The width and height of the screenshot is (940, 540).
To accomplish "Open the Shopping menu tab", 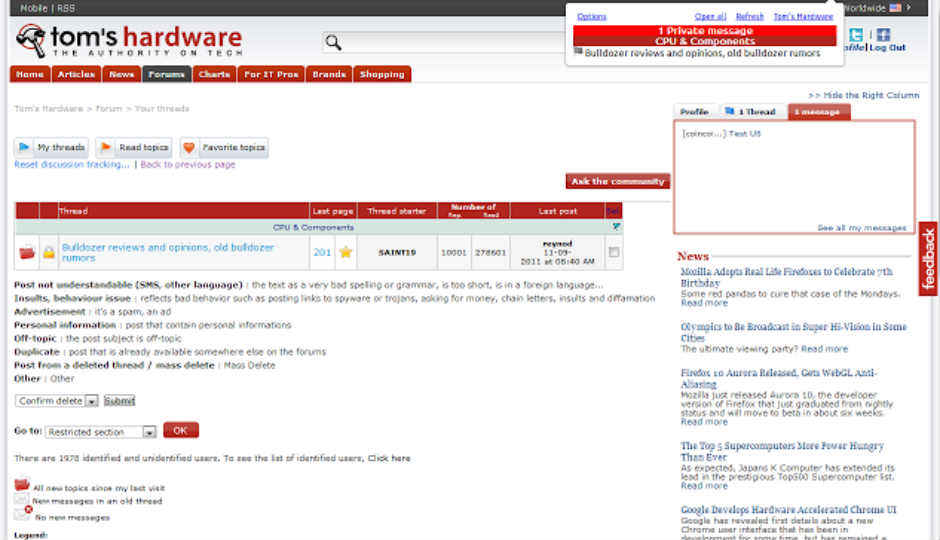I will (382, 74).
